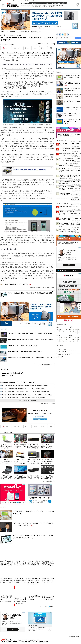Click the Pocket save button under the headline
The height and width of the screenshot is (644, 81).
(x=51, y=48)
